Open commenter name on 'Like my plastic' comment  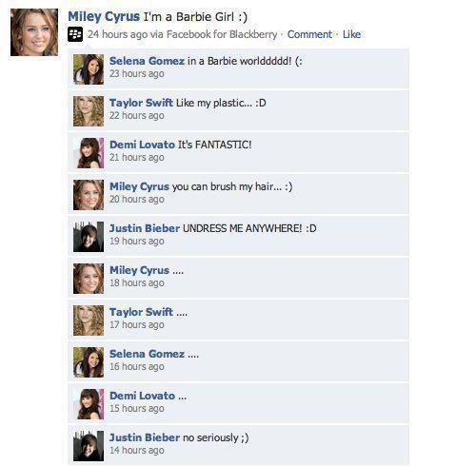[141, 103]
